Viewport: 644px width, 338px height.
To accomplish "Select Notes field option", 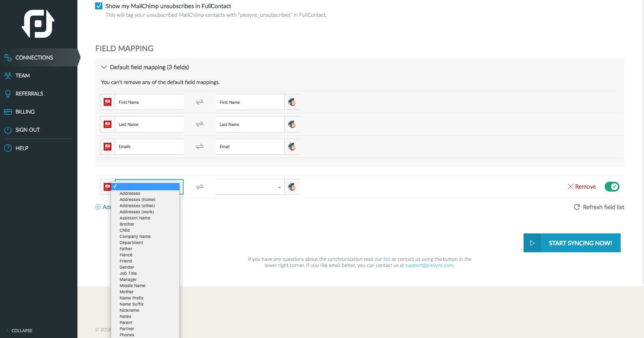I will (x=145, y=316).
